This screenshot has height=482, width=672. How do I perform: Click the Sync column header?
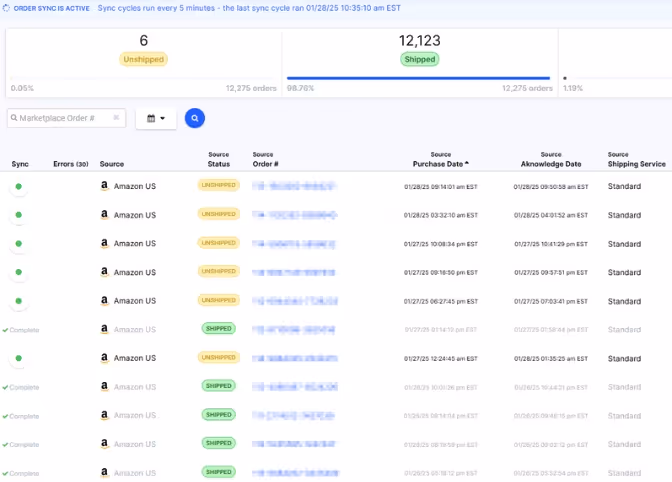point(20,164)
